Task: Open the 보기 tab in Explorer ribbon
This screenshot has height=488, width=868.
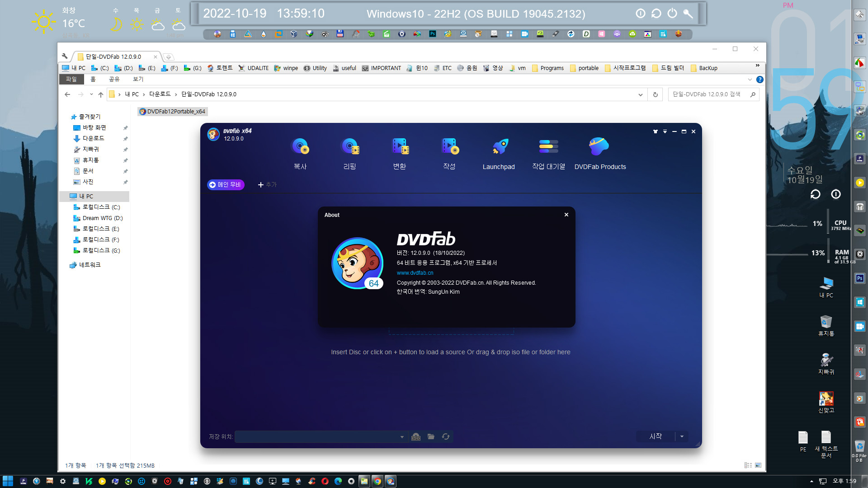Action: tap(138, 79)
